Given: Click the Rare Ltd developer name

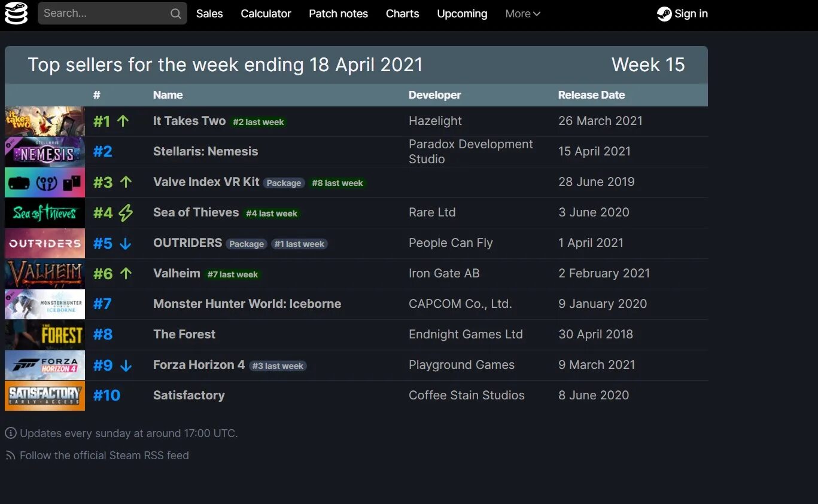Looking at the screenshot, I should point(432,212).
